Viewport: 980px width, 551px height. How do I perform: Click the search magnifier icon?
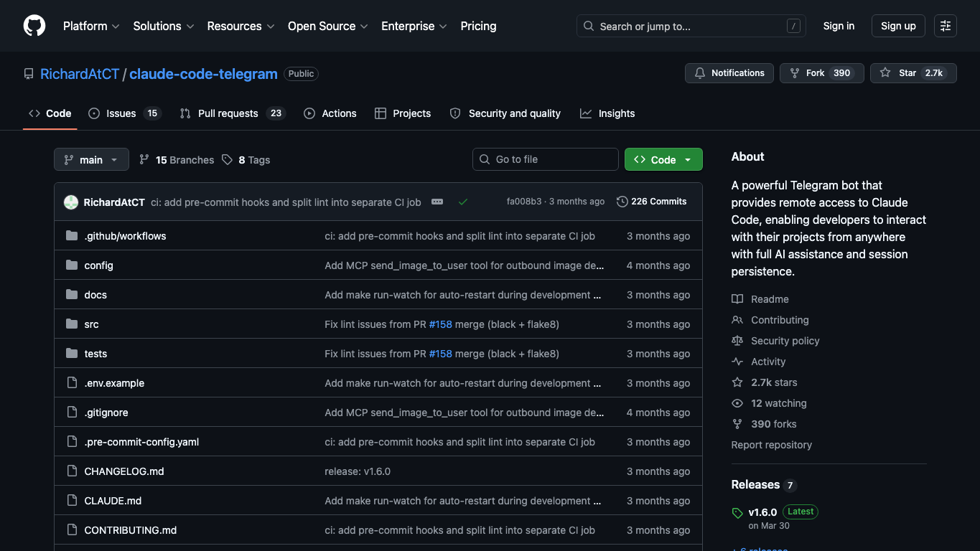coord(589,26)
